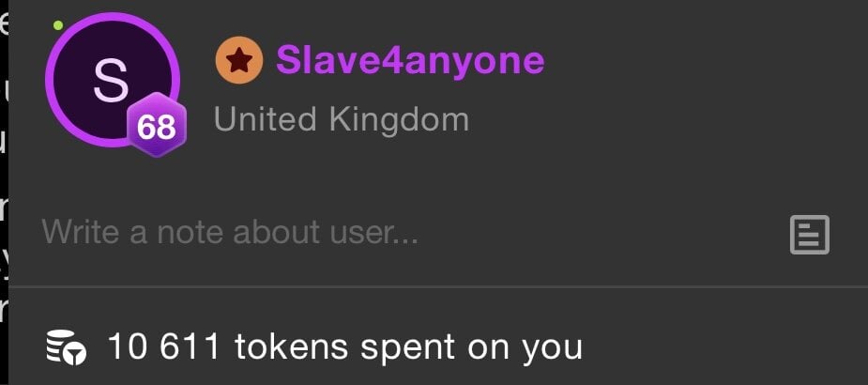Image resolution: width=868 pixels, height=385 pixels.
Task: Click the word "Kingdom" under the username
Action: (399, 120)
